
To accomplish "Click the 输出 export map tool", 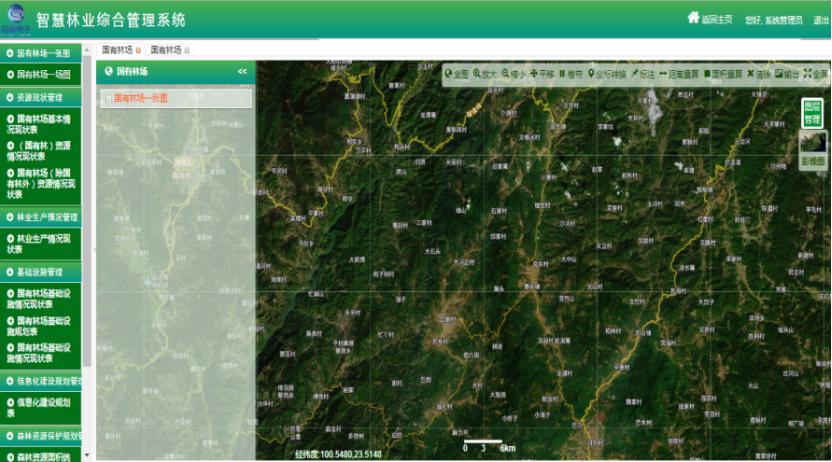I will coord(787,74).
